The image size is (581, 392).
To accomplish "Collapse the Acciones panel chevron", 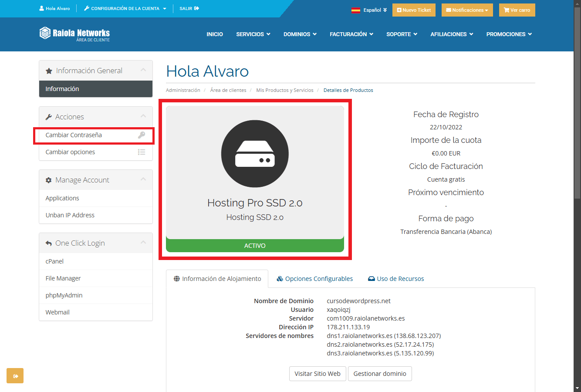I will (143, 116).
